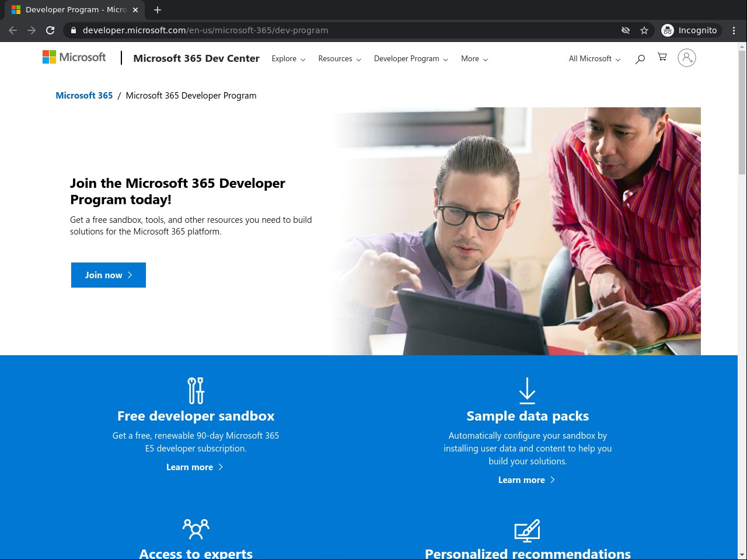Click the Personalized recommendations heading

528,554
